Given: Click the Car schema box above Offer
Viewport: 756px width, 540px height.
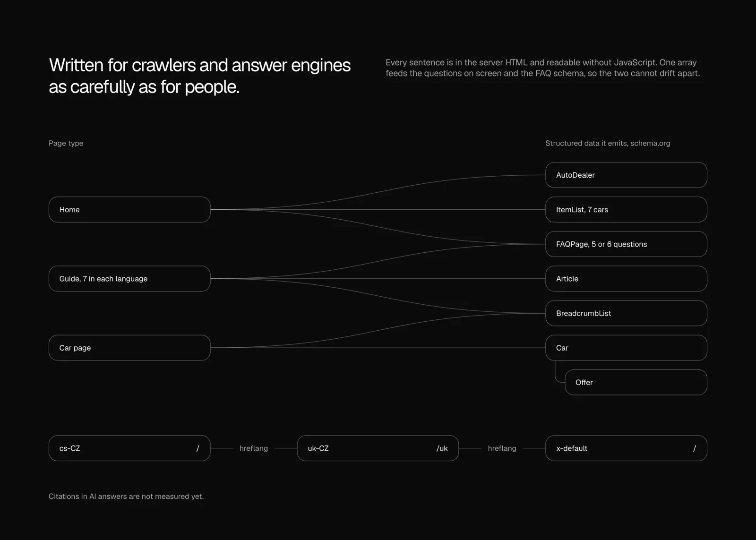Looking at the screenshot, I should pos(626,348).
